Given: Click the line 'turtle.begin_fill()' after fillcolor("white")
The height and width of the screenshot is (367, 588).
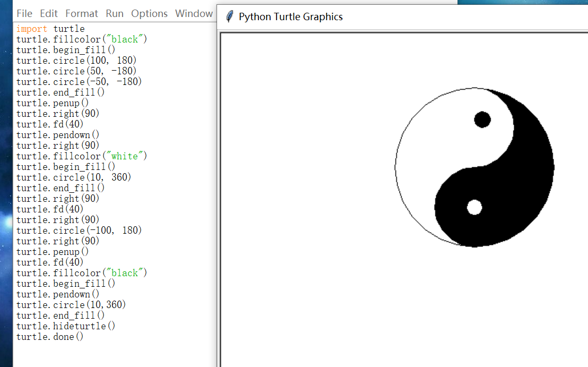Looking at the screenshot, I should point(66,167).
